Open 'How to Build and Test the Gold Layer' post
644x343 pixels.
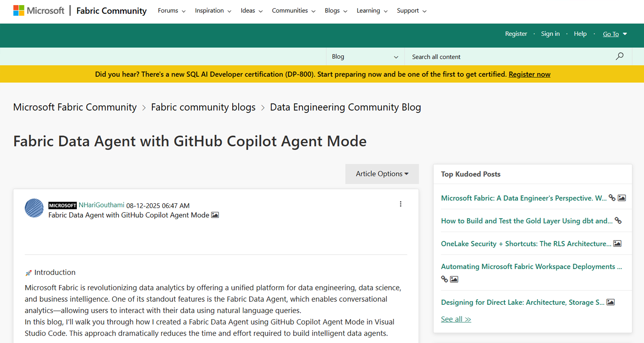(527, 221)
